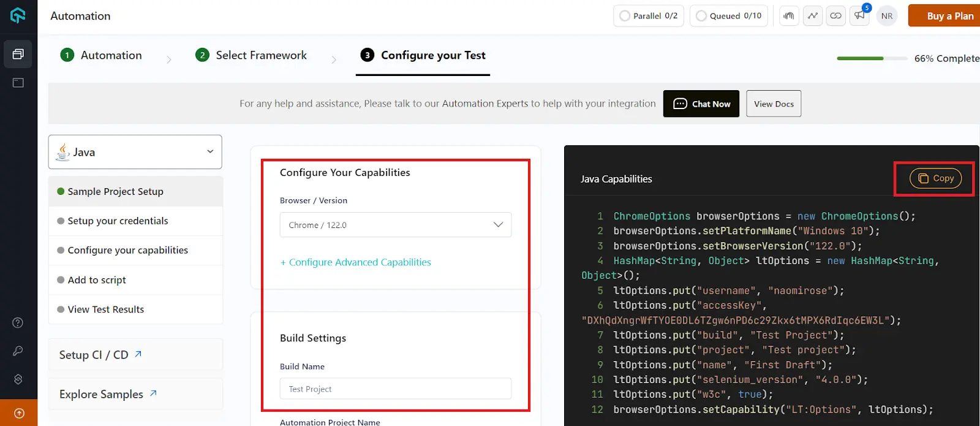Open the Setup CI / CD link
The image size is (980, 426).
click(100, 355)
